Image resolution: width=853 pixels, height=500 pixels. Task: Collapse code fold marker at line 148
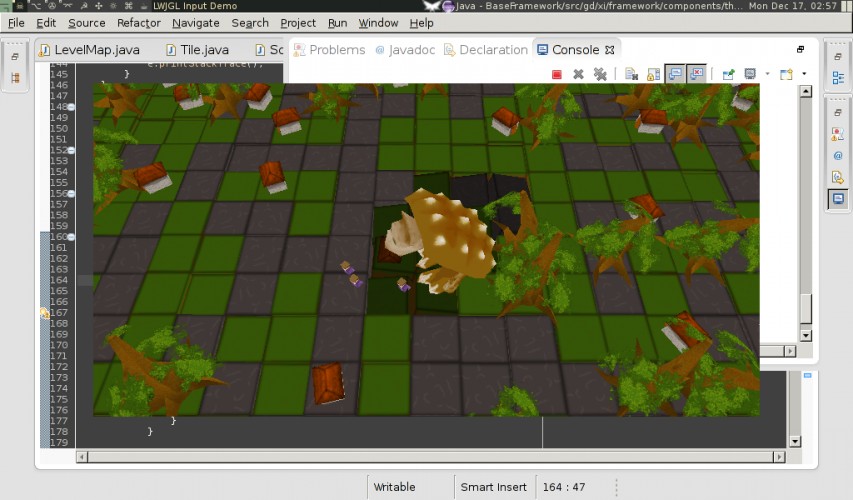[71, 107]
